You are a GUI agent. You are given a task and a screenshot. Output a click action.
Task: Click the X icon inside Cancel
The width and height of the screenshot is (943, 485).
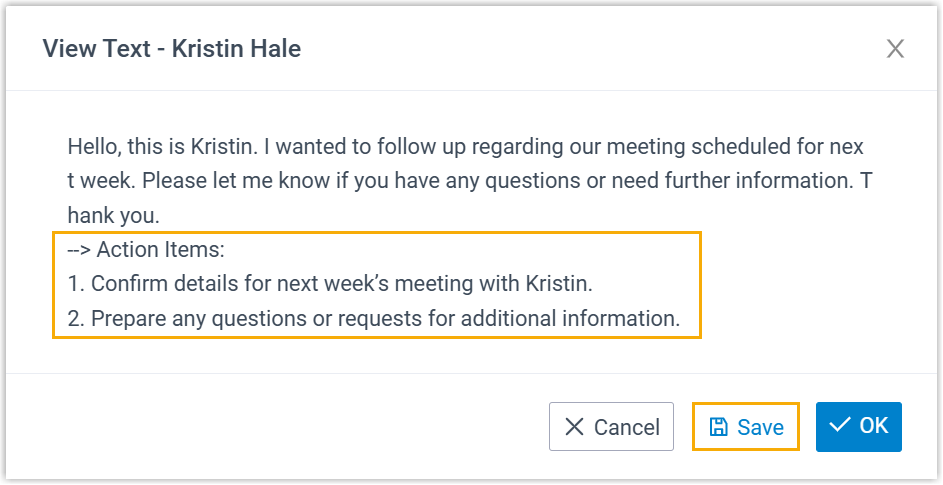coord(574,427)
